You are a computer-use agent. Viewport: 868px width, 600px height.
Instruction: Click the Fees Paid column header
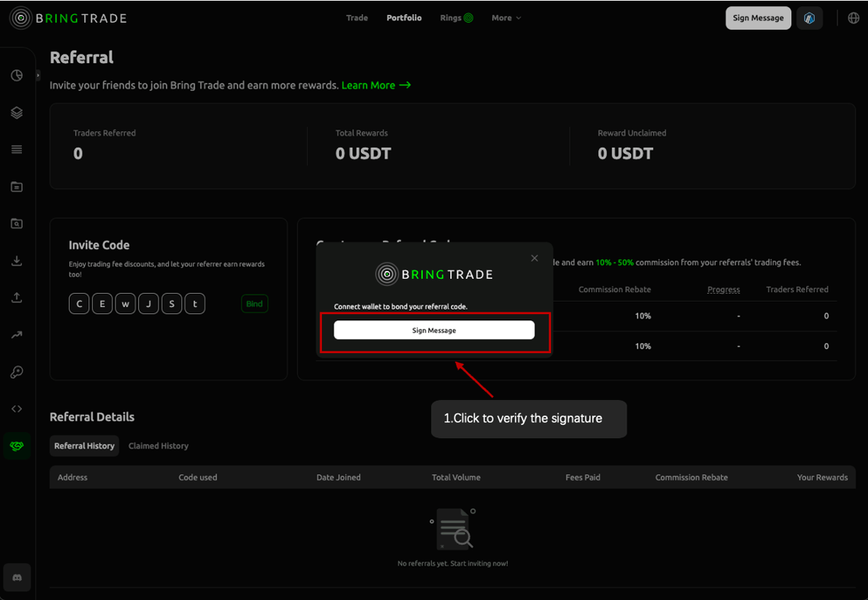(x=583, y=477)
